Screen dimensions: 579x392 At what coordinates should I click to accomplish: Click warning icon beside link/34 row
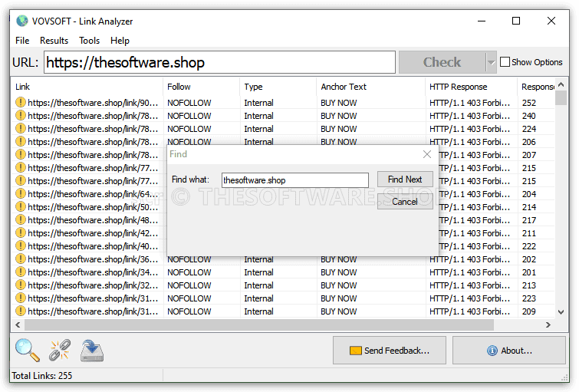click(20, 272)
